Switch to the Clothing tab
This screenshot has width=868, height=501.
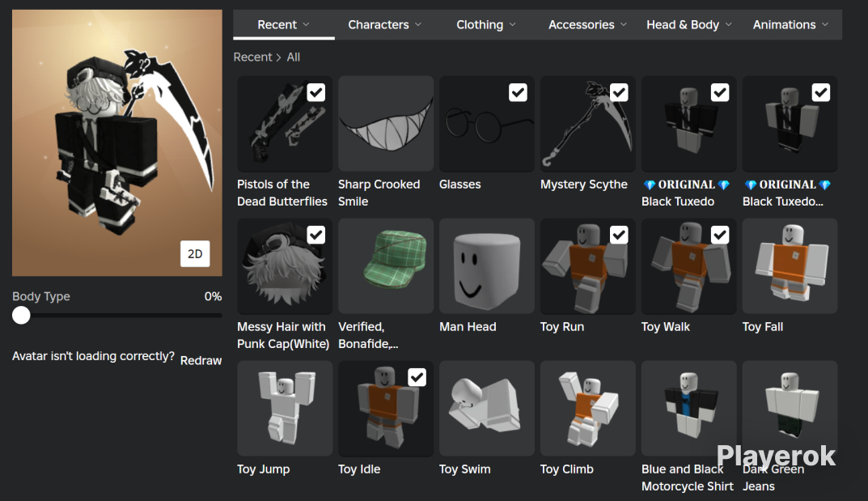485,24
